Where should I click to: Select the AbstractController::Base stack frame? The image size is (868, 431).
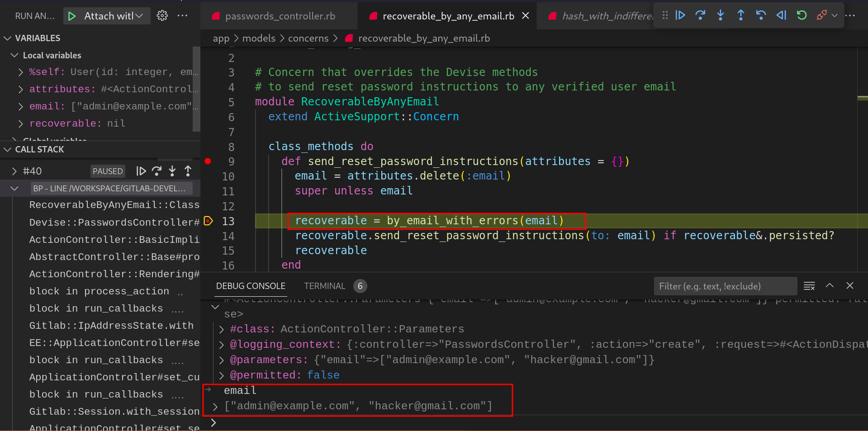114,256
